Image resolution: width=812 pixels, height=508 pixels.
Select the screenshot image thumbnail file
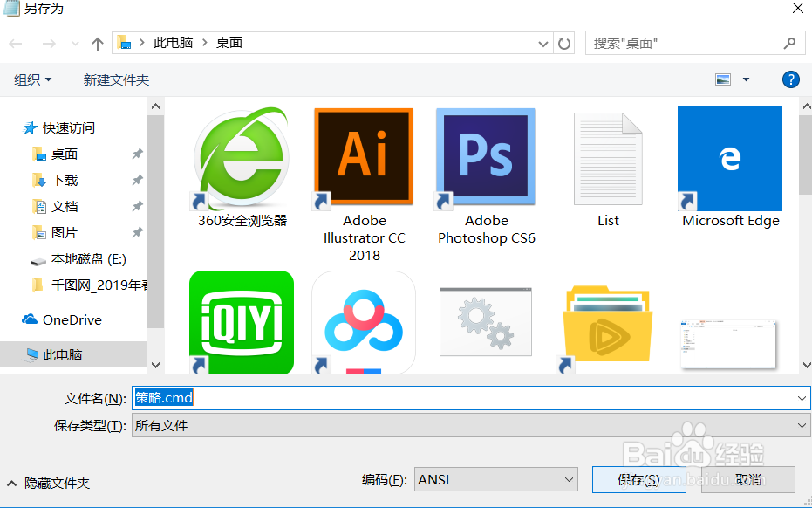point(728,344)
